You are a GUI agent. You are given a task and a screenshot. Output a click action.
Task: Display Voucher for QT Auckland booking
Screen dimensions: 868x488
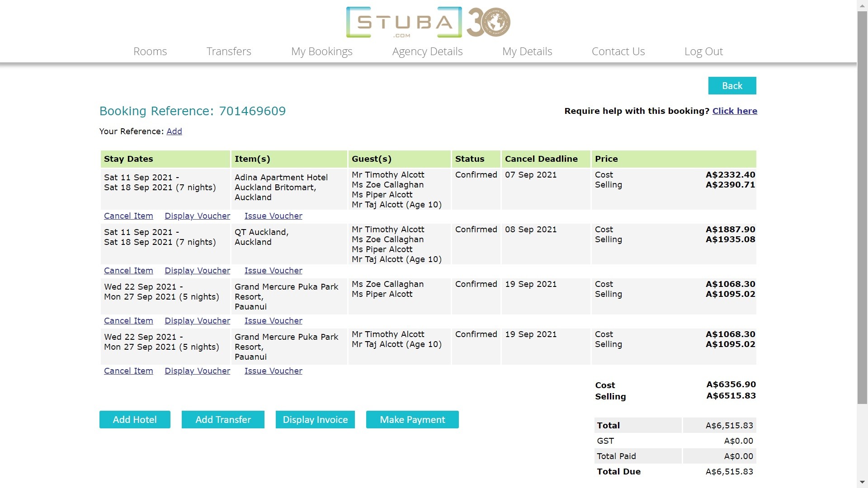[x=197, y=271]
